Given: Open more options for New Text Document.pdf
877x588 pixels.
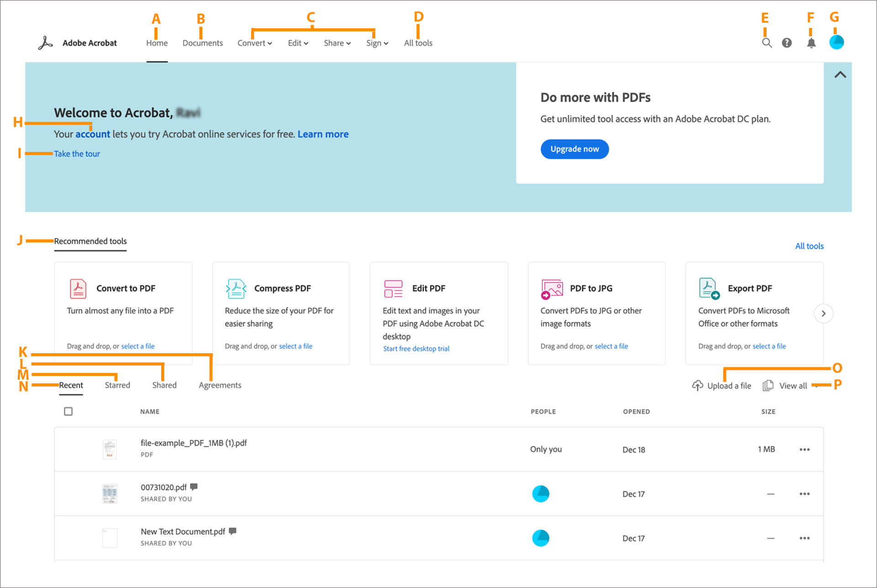Looking at the screenshot, I should coord(804,538).
